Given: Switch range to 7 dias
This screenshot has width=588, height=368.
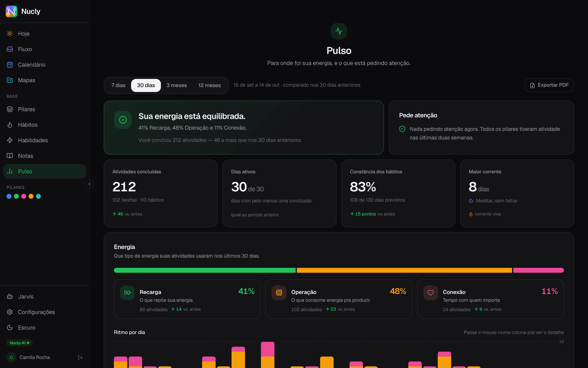Looking at the screenshot, I should click(118, 85).
